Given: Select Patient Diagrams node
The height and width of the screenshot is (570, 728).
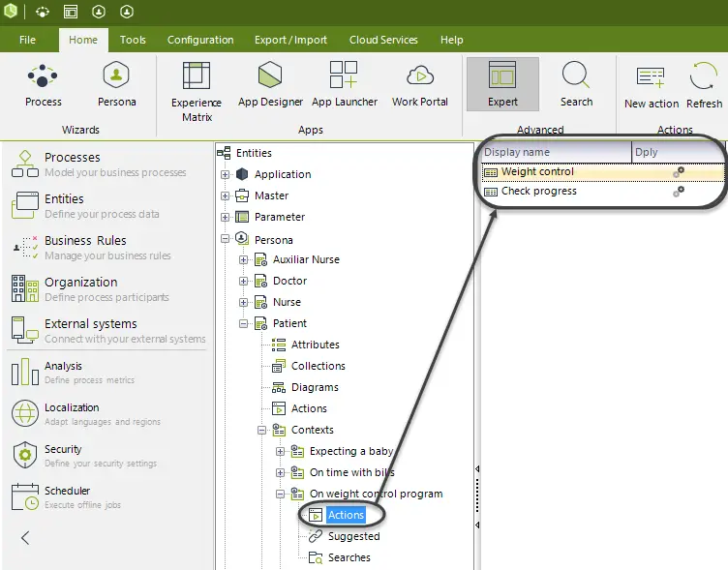Looking at the screenshot, I should pyautogui.click(x=315, y=388).
